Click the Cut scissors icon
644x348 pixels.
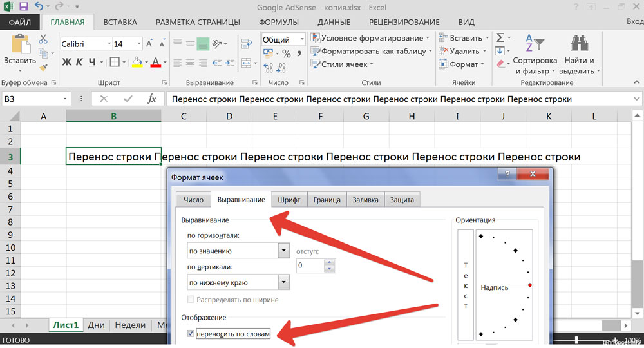point(43,39)
